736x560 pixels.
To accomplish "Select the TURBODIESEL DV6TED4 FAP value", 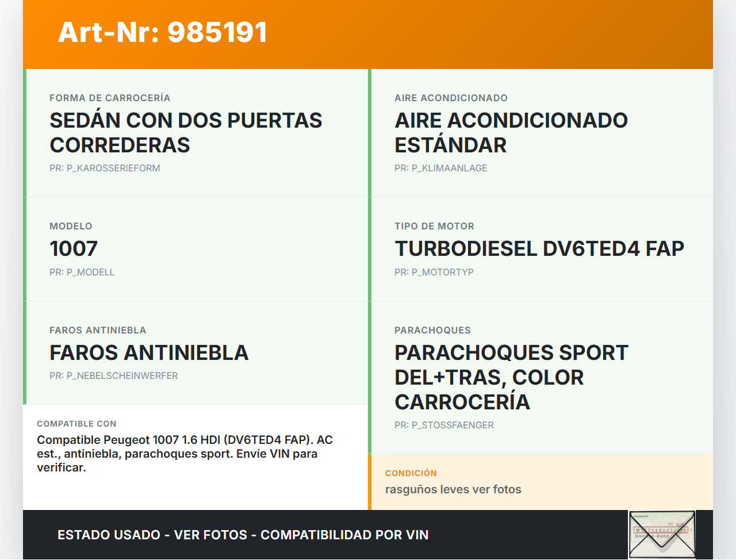I will (539, 249).
